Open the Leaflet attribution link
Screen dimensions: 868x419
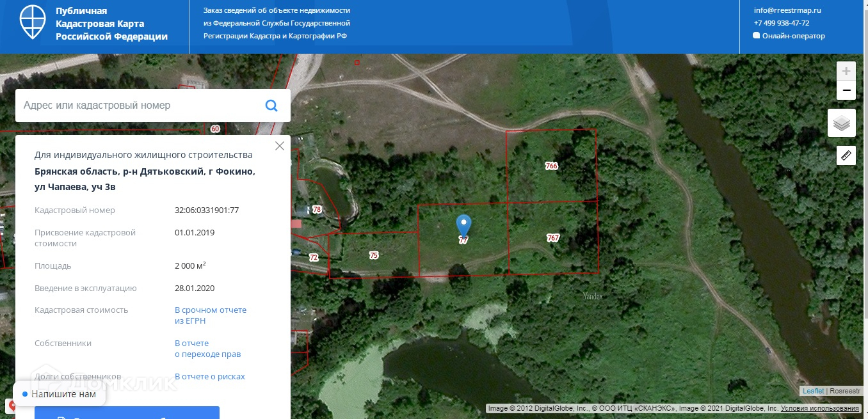(x=813, y=391)
